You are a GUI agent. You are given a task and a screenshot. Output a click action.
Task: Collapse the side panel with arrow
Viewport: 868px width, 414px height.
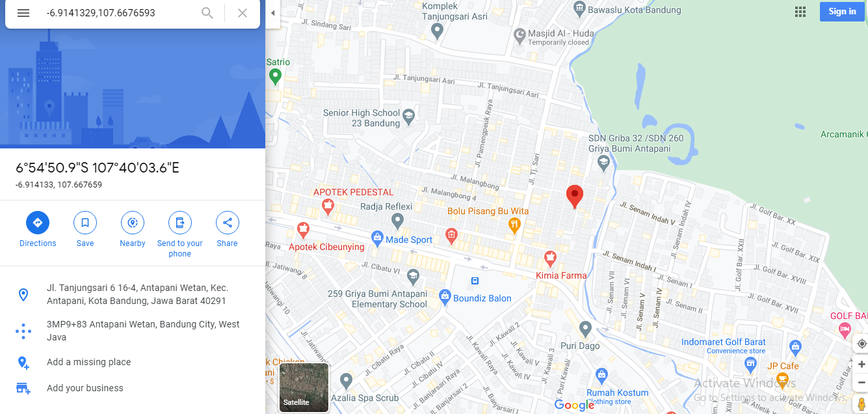[x=273, y=13]
